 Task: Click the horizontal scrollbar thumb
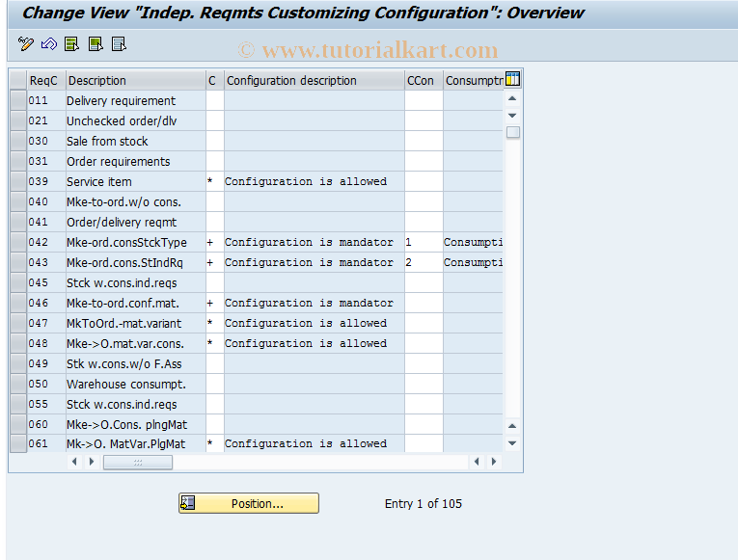(138, 463)
